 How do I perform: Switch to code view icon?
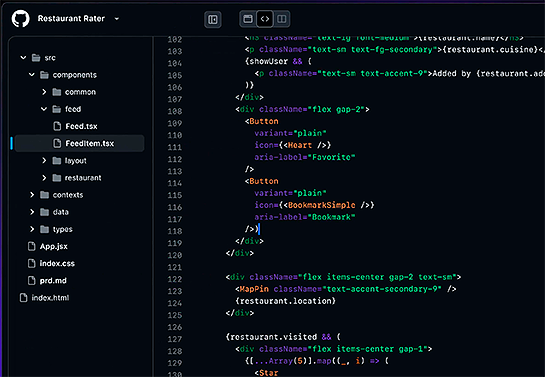pyautogui.click(x=265, y=19)
